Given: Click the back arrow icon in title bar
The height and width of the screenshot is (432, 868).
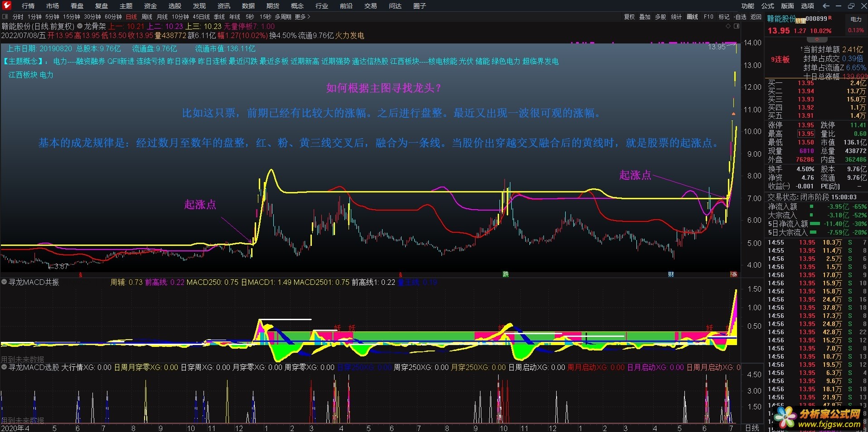Looking at the screenshot, I should pos(826,6).
